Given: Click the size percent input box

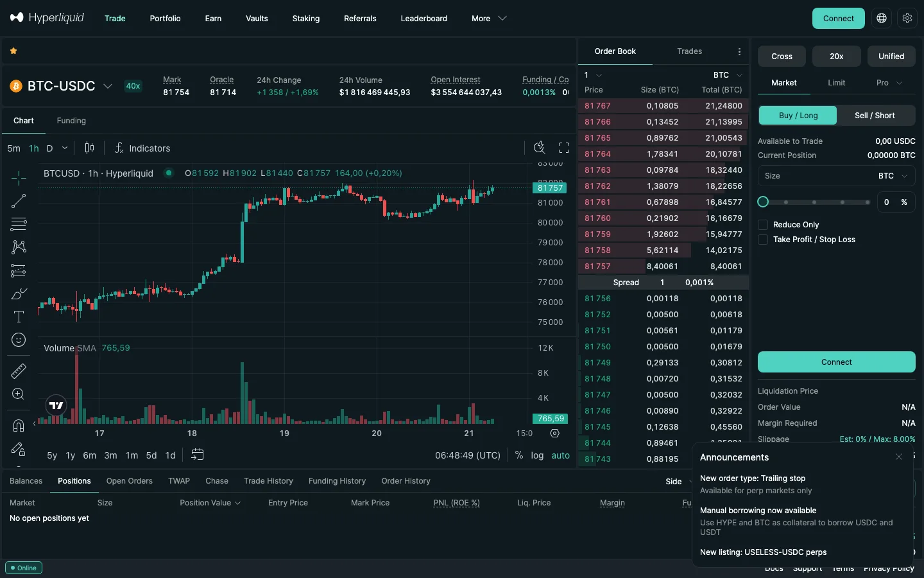Looking at the screenshot, I should (x=895, y=202).
